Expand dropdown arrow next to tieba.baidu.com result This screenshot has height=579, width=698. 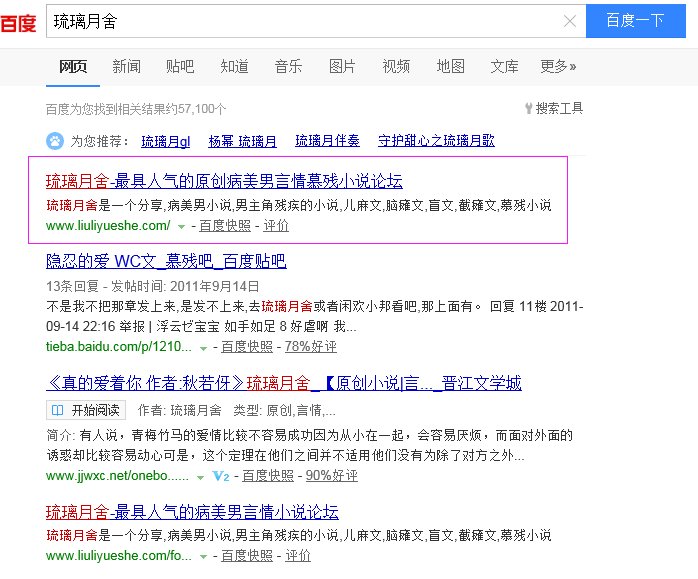[x=203, y=347]
